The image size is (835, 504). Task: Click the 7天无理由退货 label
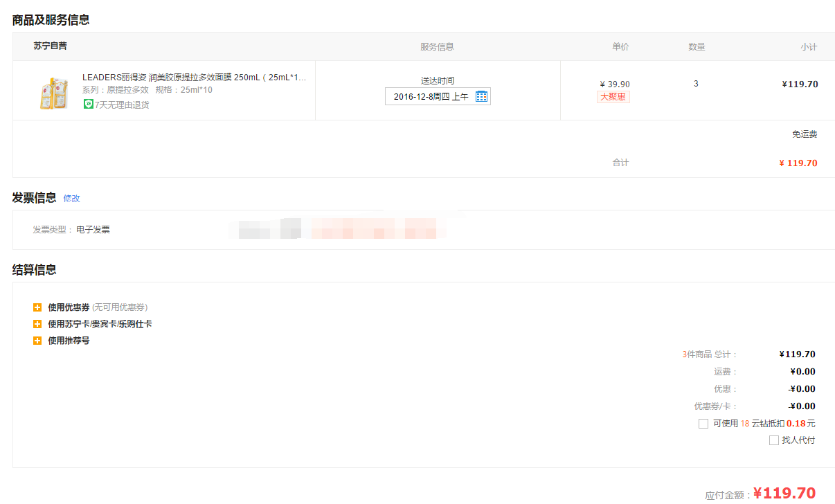122,105
